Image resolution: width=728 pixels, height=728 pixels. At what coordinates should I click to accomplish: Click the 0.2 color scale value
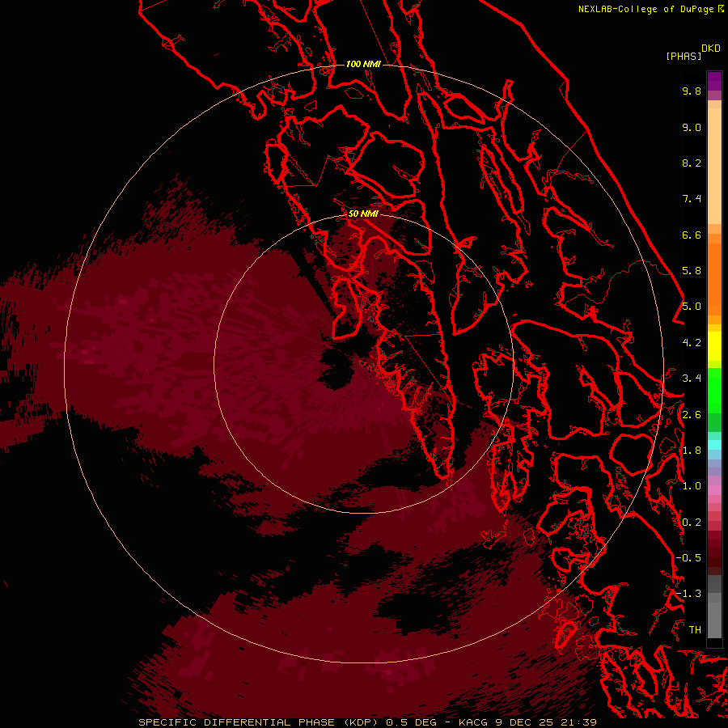[692, 523]
